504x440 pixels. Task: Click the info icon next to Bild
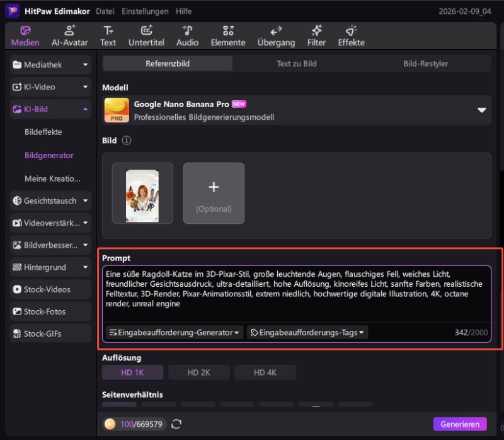click(x=127, y=141)
